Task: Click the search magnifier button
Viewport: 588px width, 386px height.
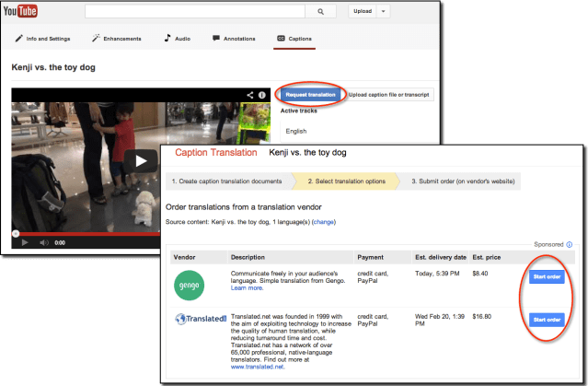Action: tap(320, 12)
